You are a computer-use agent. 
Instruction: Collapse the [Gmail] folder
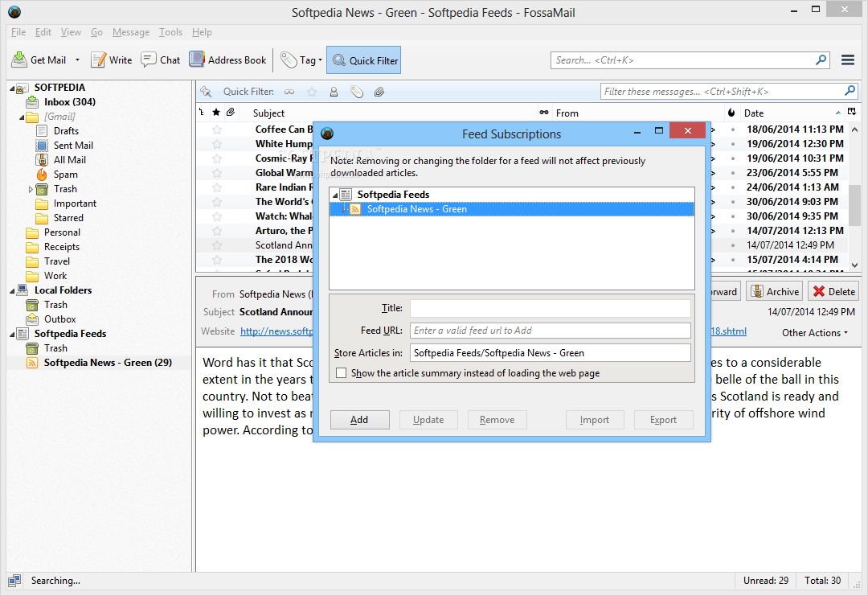pos(22,117)
